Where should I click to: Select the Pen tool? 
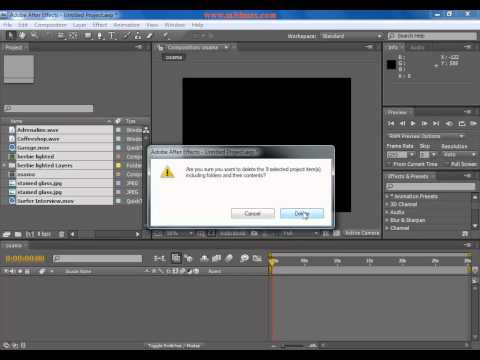(100, 36)
